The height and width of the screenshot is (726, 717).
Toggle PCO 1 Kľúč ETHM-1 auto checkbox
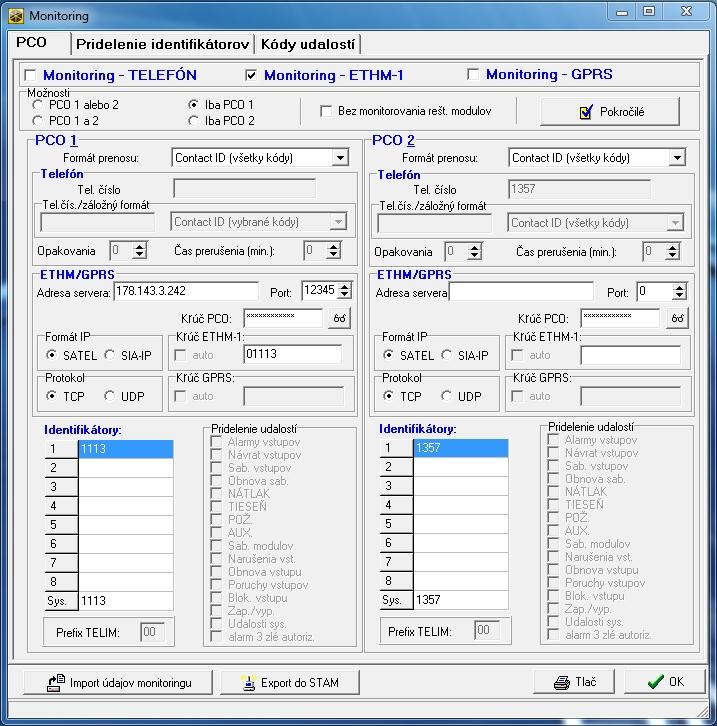(180, 356)
